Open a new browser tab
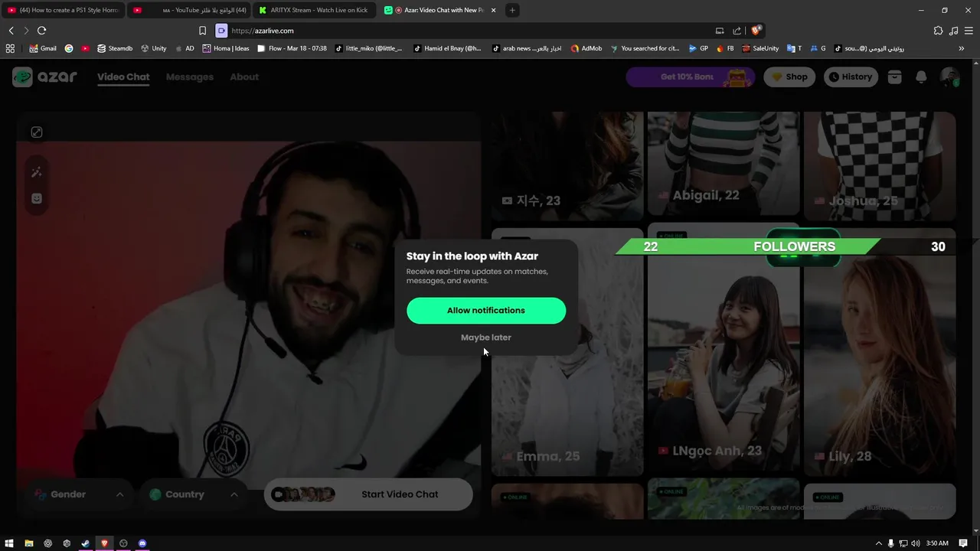 512,10
